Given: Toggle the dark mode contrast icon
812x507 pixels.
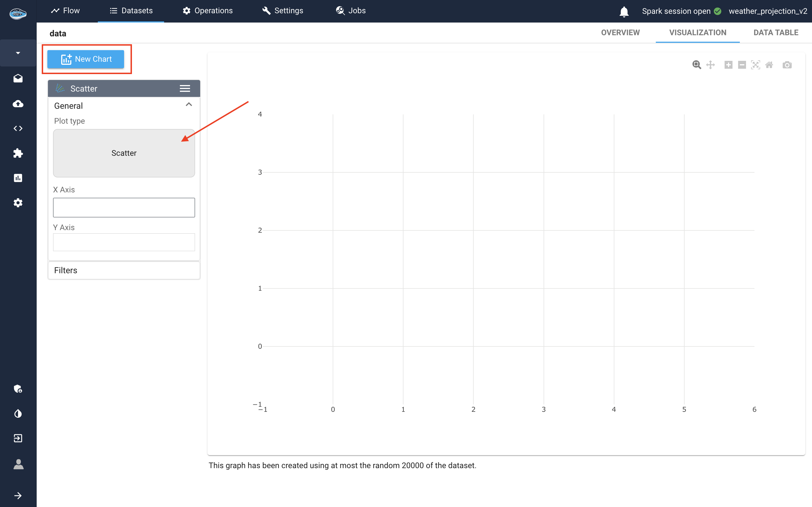Looking at the screenshot, I should coord(18,413).
